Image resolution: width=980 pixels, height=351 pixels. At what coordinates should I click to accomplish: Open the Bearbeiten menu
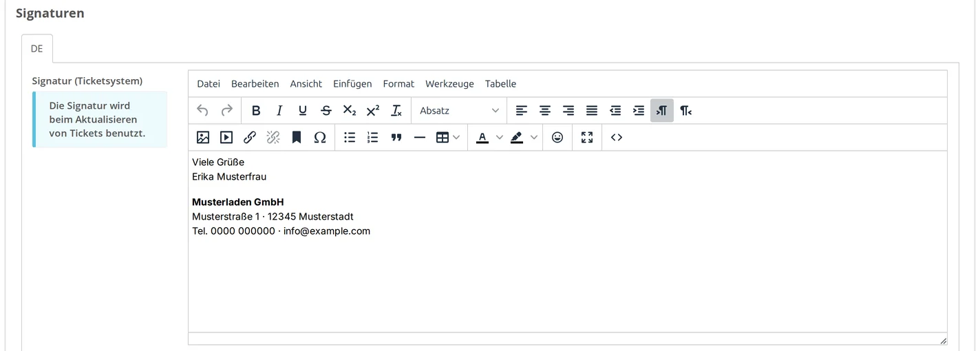(x=255, y=83)
